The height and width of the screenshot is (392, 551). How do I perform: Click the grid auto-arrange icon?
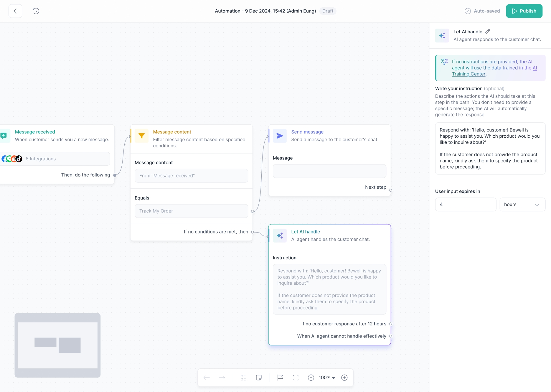click(243, 378)
